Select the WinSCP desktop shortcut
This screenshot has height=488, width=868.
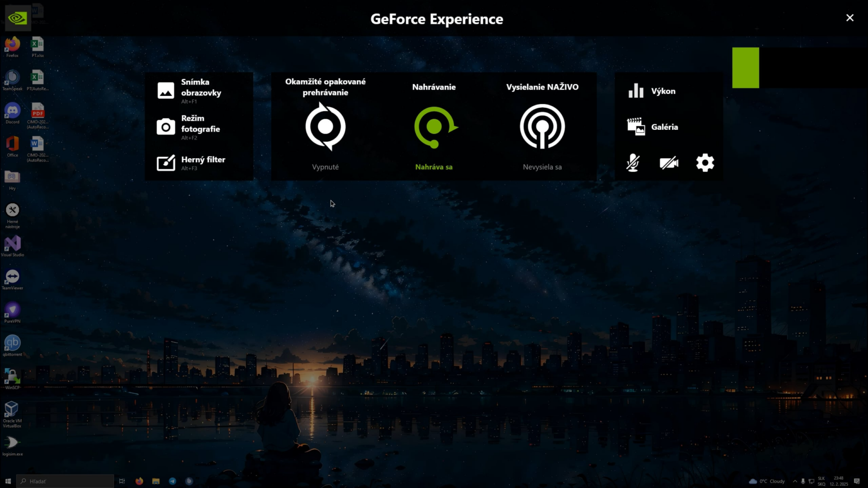12,380
